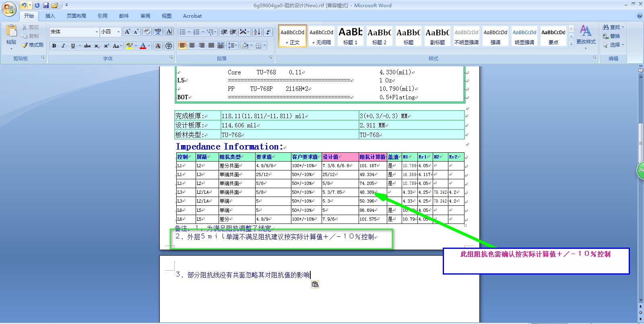Save the document with the floppy icon
644x324 pixels.
(46, 5)
